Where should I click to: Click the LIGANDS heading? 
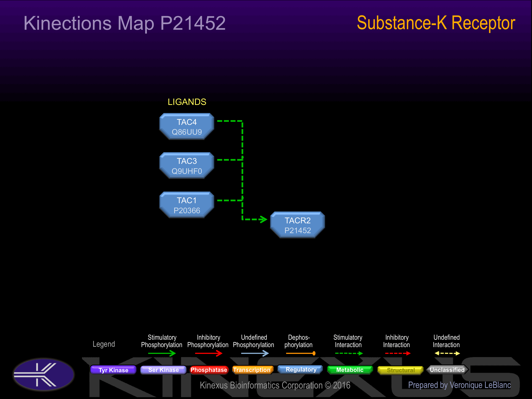[x=187, y=102]
